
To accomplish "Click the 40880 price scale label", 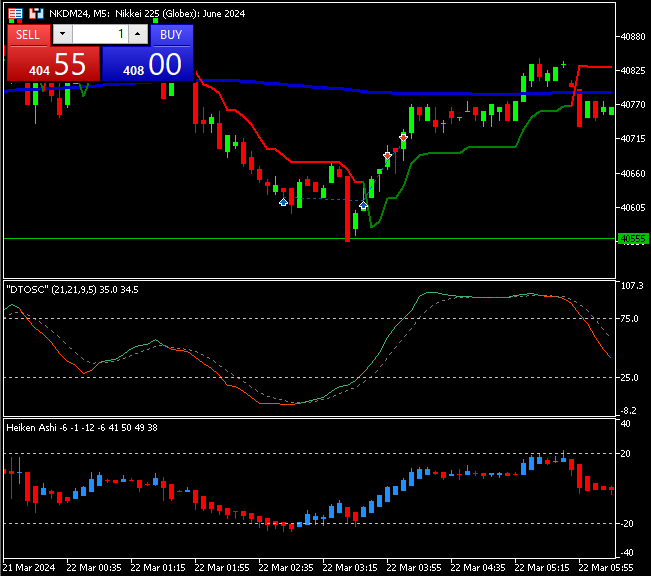I will 633,37.
